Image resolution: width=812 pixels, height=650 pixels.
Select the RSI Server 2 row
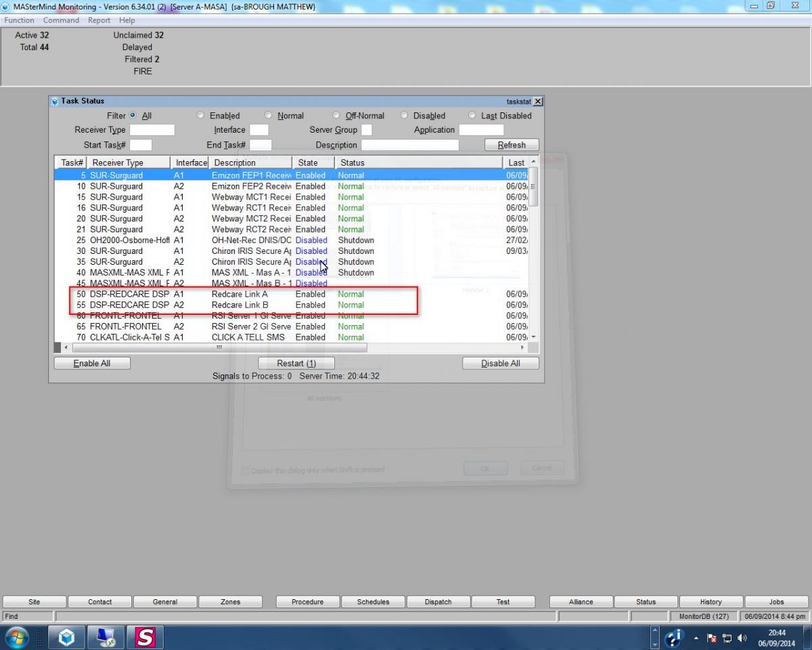pos(292,326)
